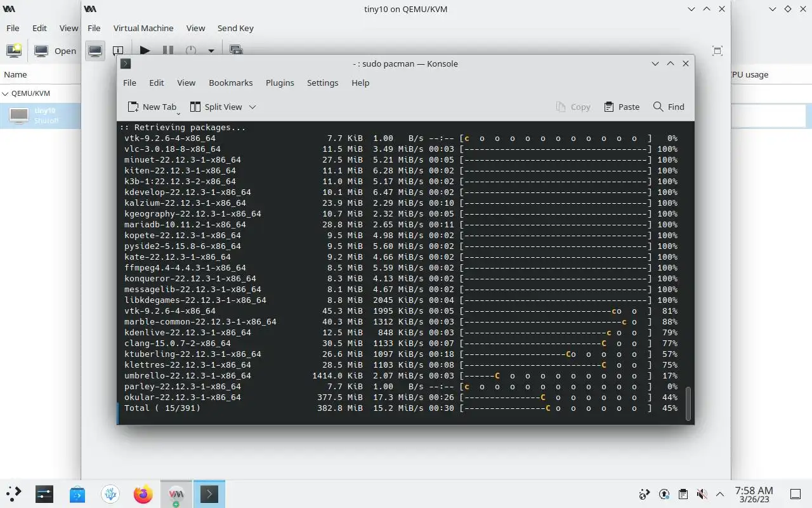Open View menu in Virtual Machine Manager

[69, 28]
